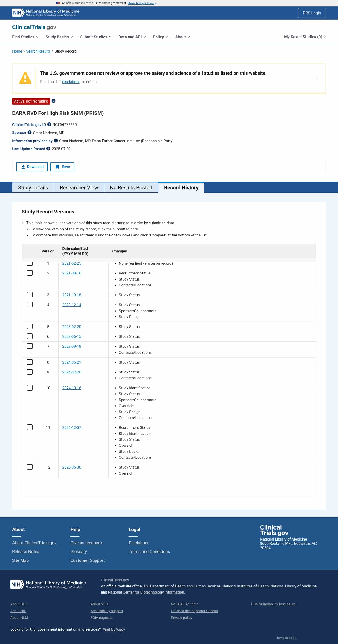Click the yellow warning triangle icon
This screenshot has height=644, width=338.
click(25, 78)
